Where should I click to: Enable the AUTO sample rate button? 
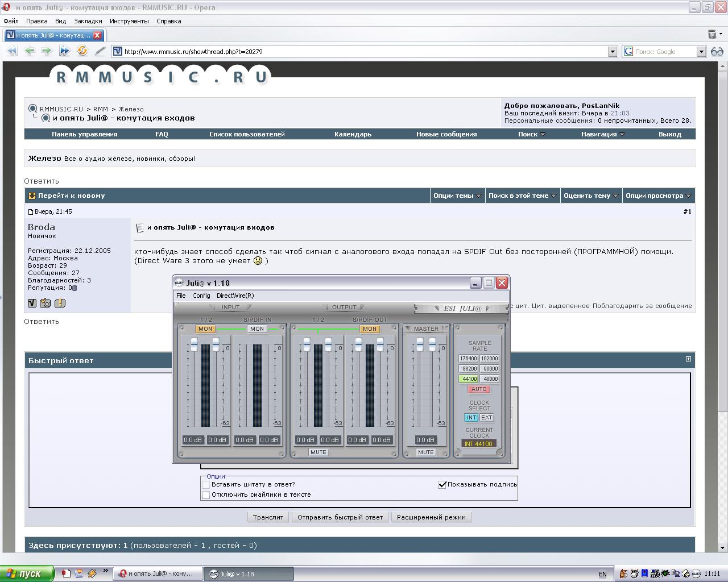click(x=479, y=389)
